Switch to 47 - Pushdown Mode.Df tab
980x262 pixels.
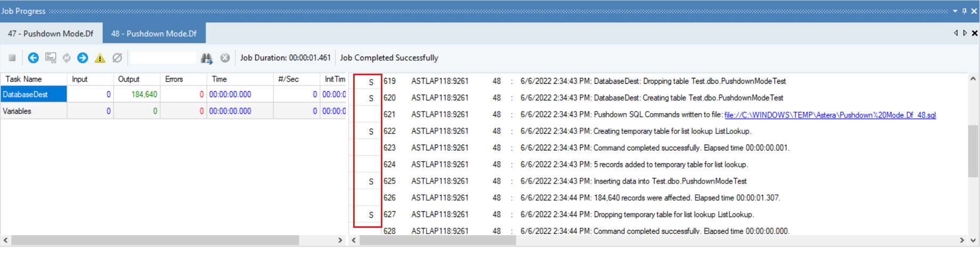[x=51, y=34]
